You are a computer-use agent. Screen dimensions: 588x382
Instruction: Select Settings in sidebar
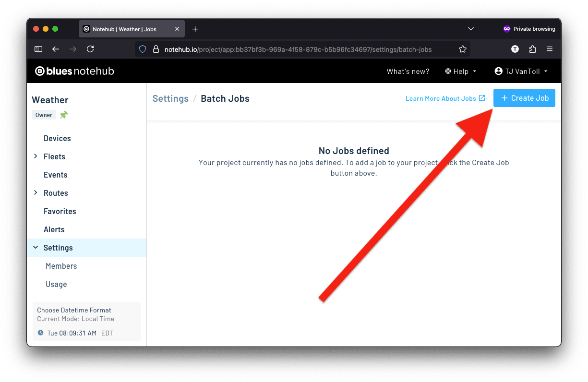86,248
